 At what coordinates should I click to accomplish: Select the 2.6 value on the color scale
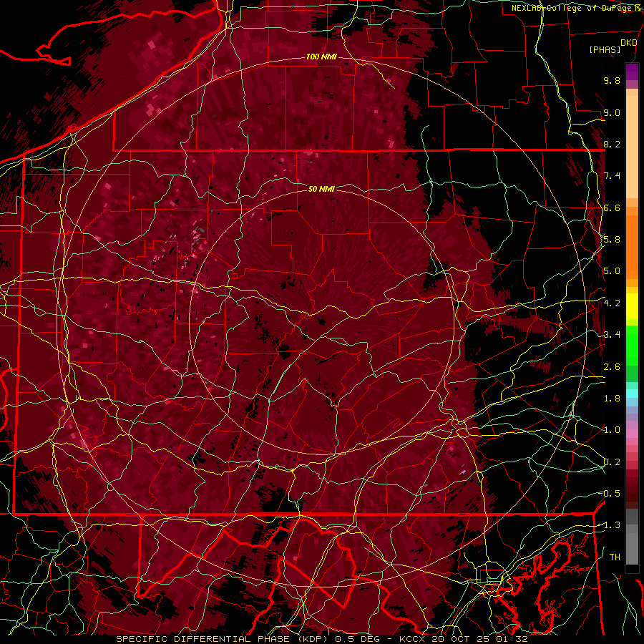point(612,367)
